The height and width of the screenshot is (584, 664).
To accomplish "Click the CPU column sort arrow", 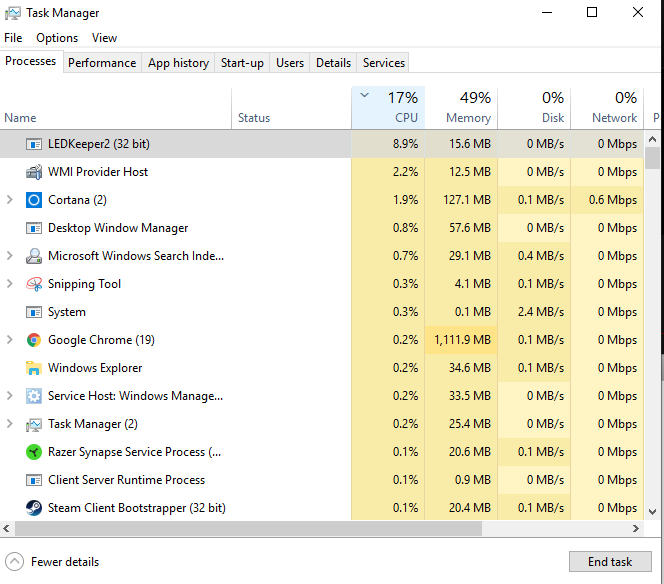I will [x=364, y=95].
